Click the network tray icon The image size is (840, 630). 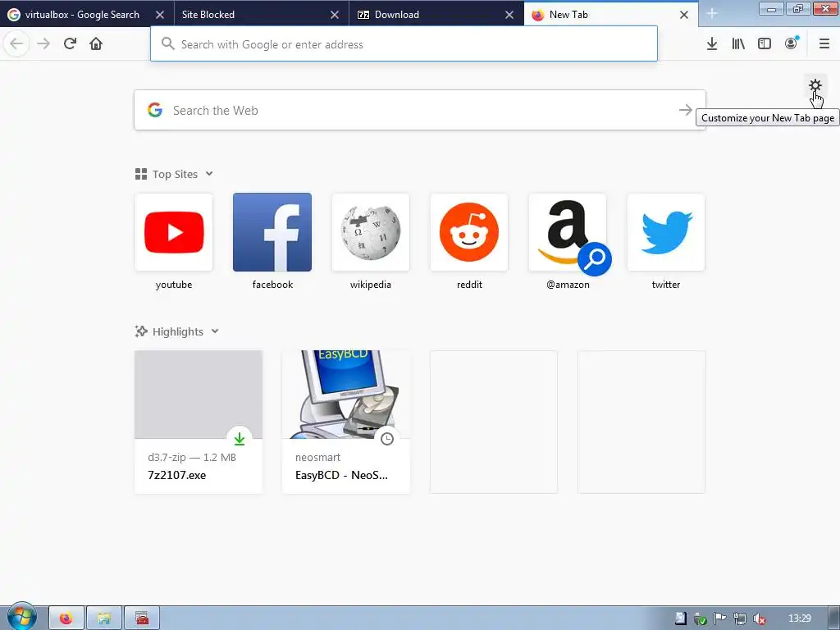[740, 619]
